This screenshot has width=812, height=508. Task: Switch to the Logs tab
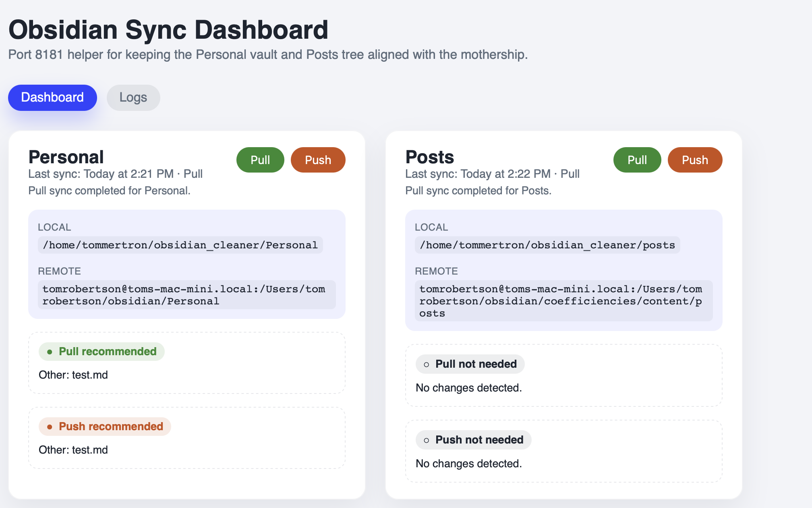click(x=133, y=98)
